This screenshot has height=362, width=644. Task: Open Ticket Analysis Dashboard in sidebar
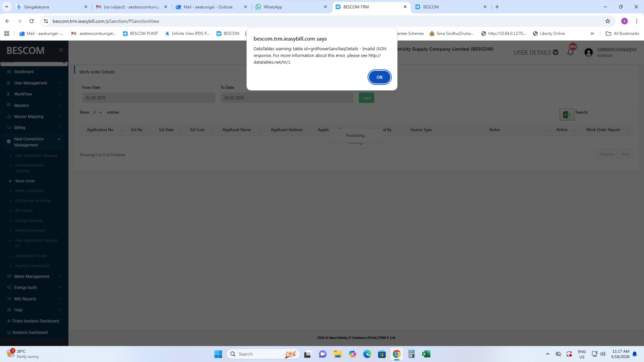pos(33,321)
